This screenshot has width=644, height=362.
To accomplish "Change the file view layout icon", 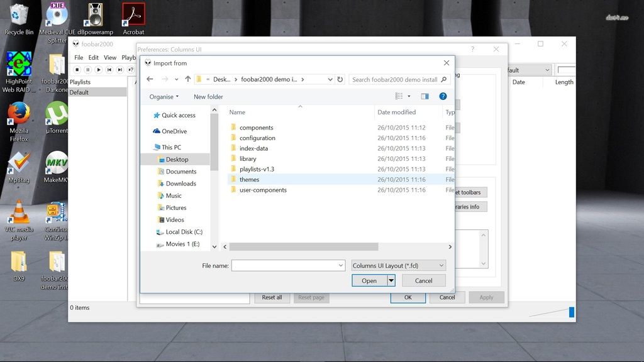I will (x=399, y=96).
